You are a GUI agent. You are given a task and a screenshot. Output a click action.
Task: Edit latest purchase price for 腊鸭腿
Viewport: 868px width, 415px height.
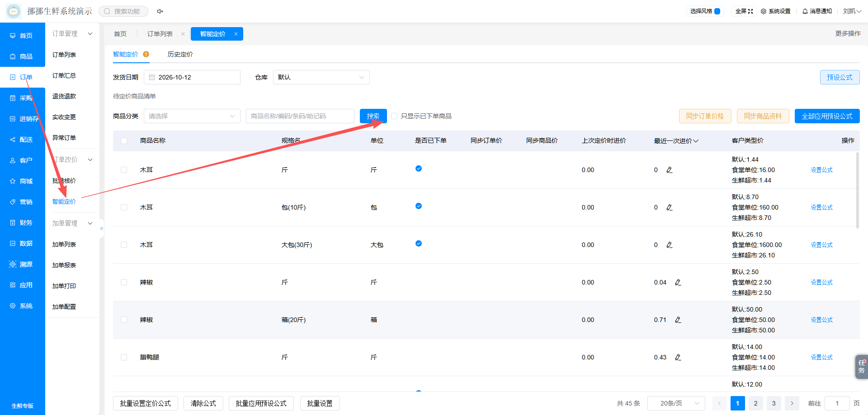pyautogui.click(x=678, y=357)
